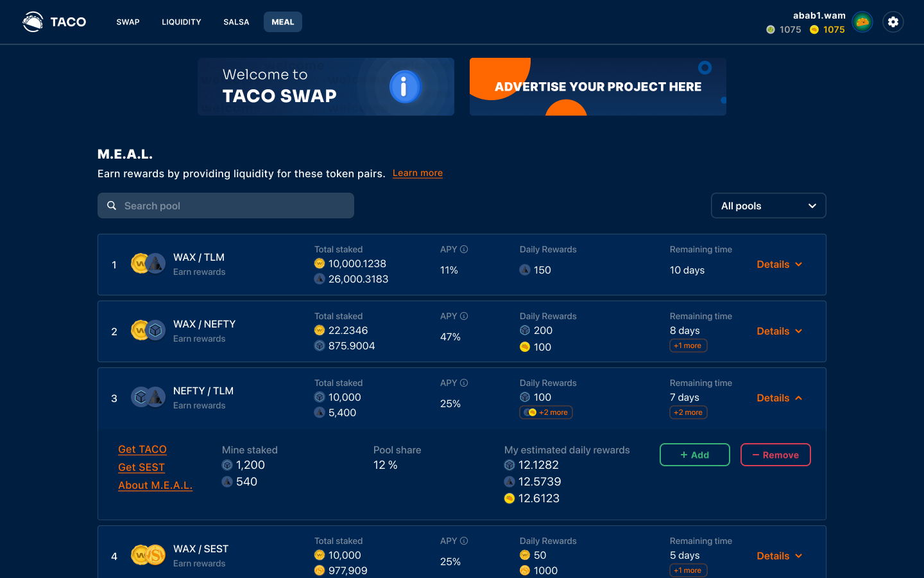Click the 875.9004 total staked value
924x578 pixels.
tap(352, 346)
